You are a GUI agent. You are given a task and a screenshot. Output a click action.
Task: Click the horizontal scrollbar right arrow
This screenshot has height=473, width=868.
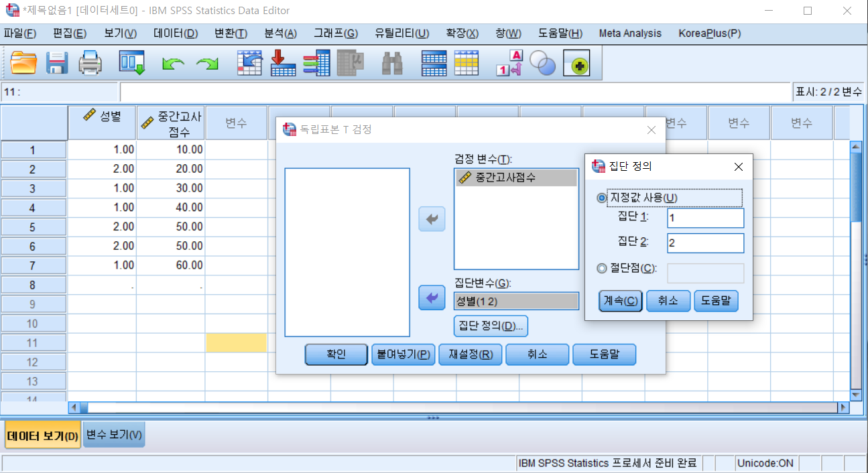(843, 407)
